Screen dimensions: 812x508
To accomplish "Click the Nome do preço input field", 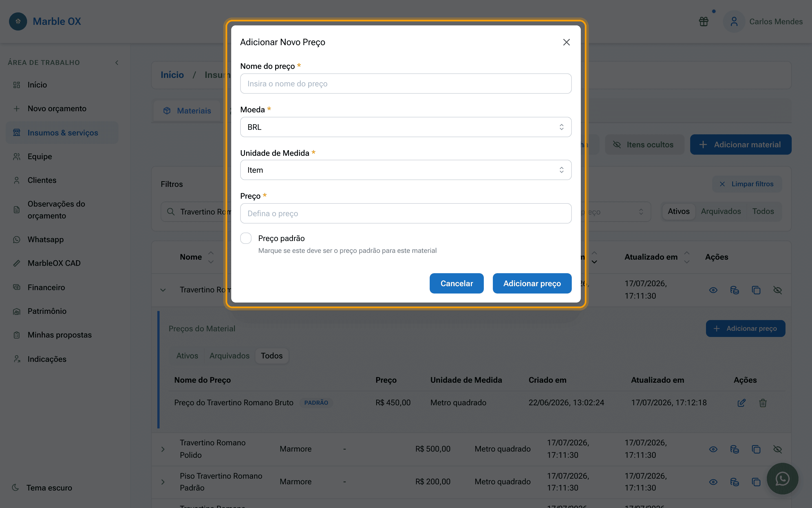I will [x=406, y=84].
